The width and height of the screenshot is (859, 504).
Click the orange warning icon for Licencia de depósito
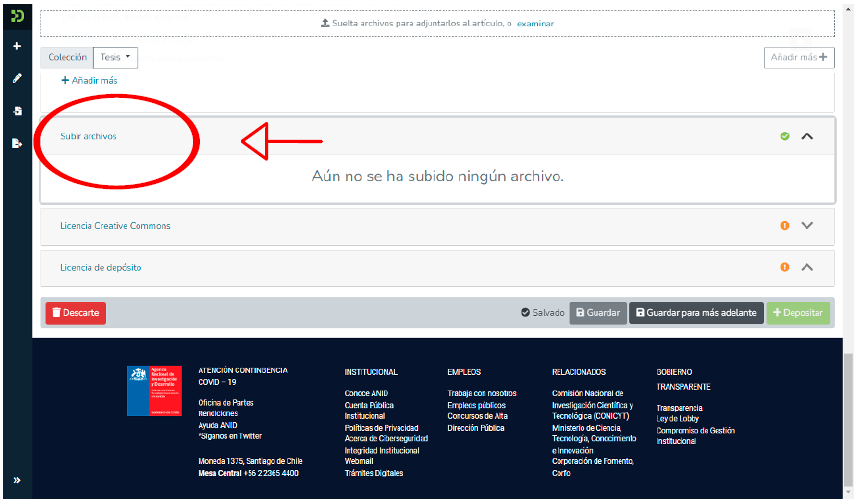pos(785,267)
